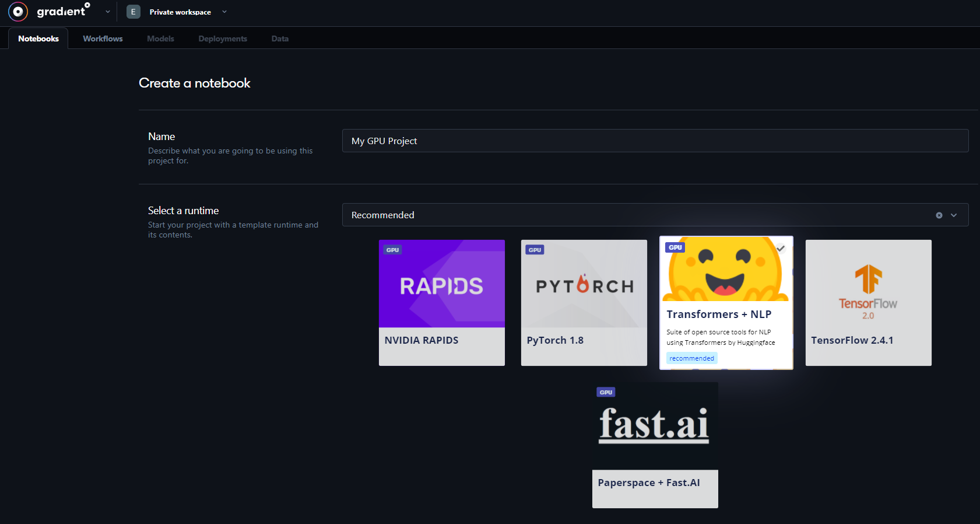Viewport: 980px width, 524px height.
Task: Clear the Recommended runtime filter selection
Action: (939, 215)
